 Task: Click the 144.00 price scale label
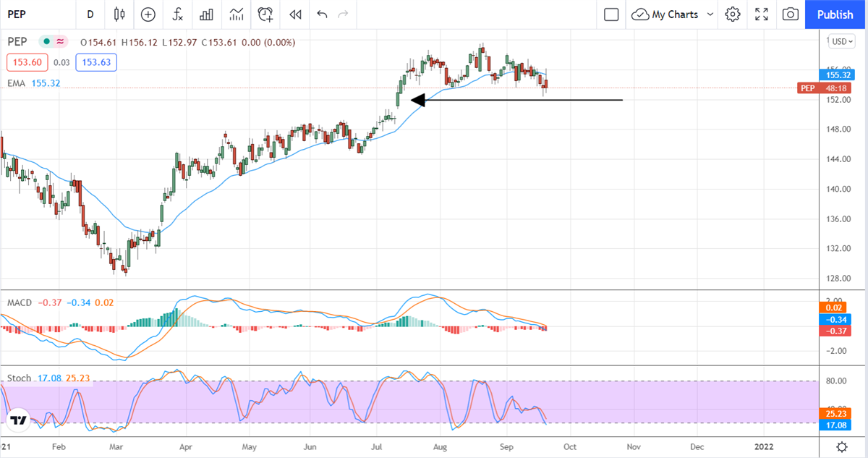coord(839,159)
